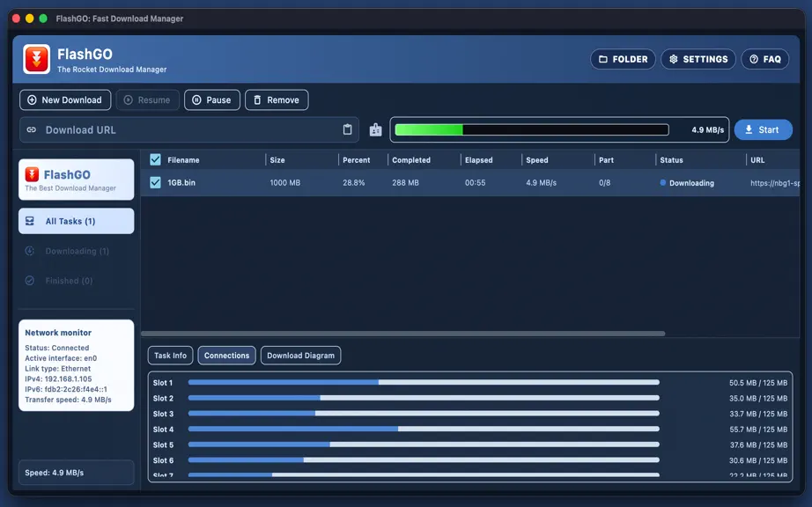Click the 288 MB completed cell
Image resolution: width=812 pixels, height=507 pixels.
tap(405, 182)
